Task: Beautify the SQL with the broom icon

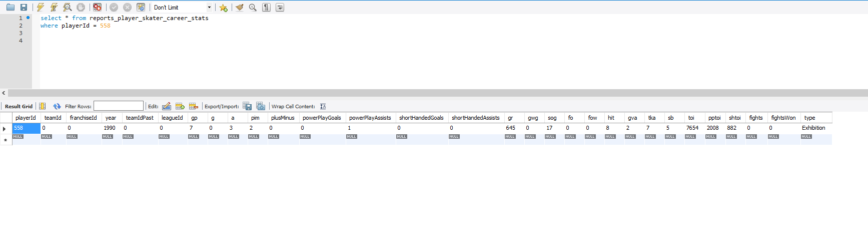Action: point(240,8)
